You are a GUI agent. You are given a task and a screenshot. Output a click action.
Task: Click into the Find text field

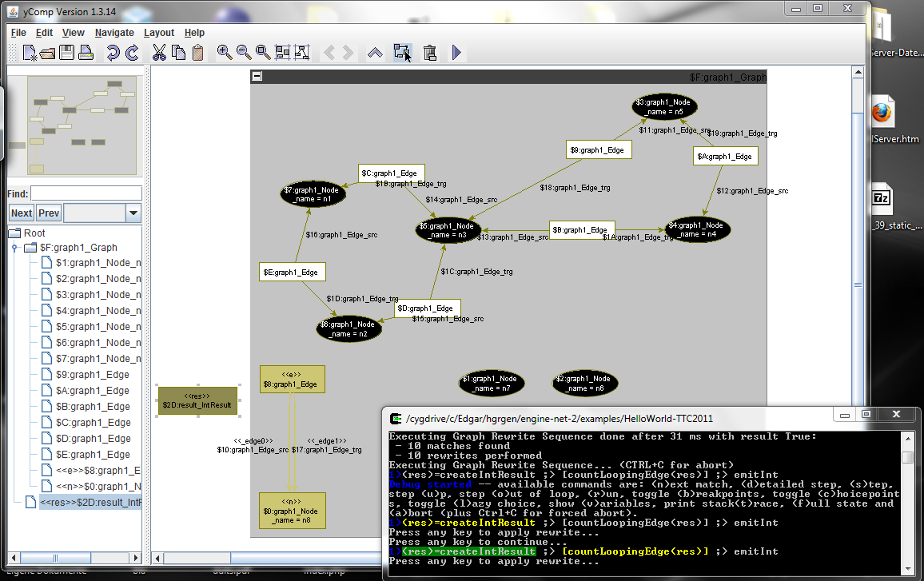click(86, 193)
